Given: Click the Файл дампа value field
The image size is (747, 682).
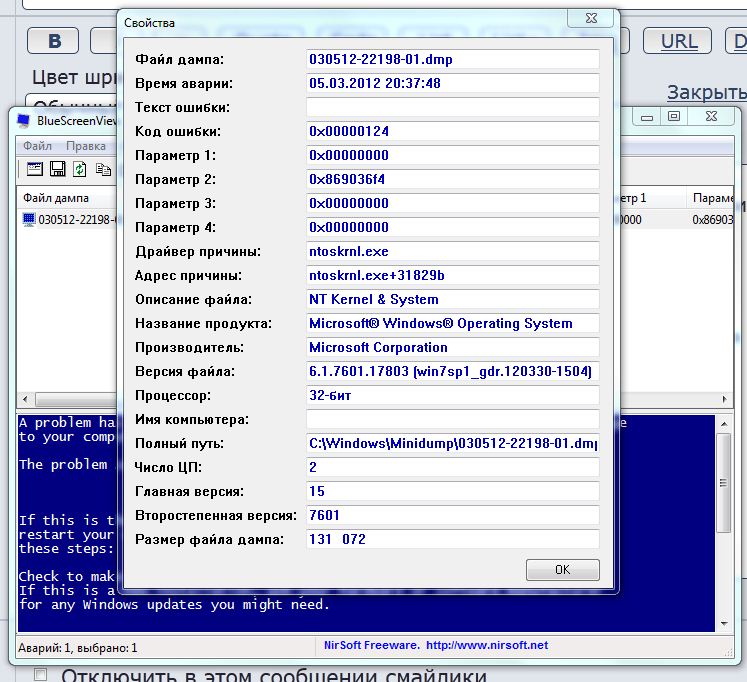Looking at the screenshot, I should pos(453,60).
